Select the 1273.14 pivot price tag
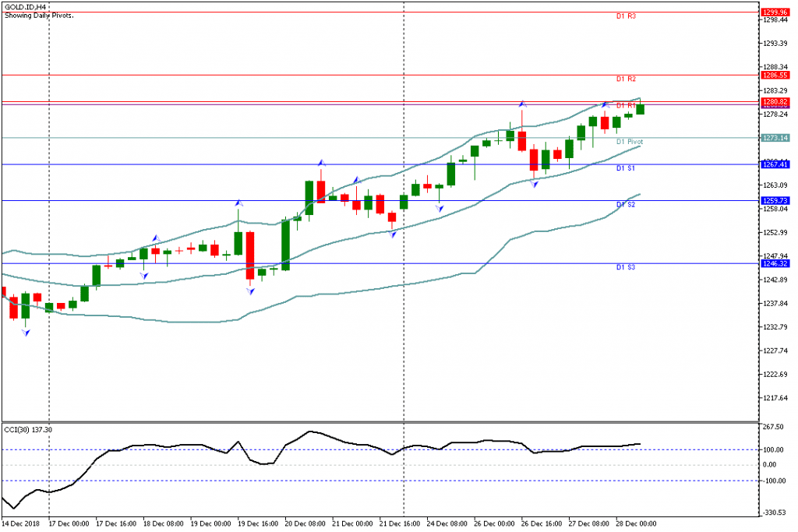The height and width of the screenshot is (532, 798). [775, 138]
